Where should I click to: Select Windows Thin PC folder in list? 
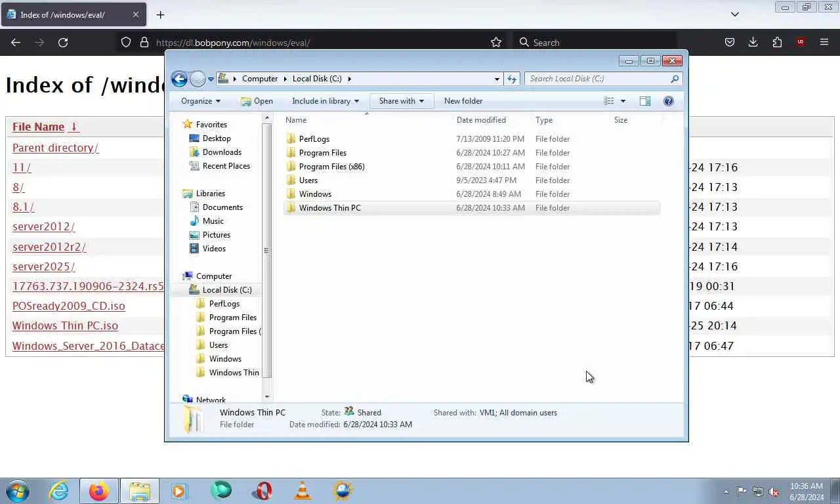pyautogui.click(x=471, y=208)
